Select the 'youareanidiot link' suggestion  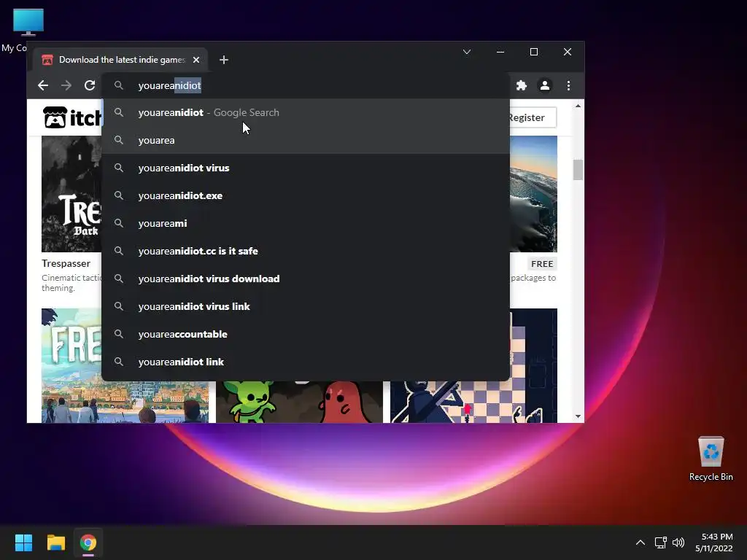tap(306, 362)
